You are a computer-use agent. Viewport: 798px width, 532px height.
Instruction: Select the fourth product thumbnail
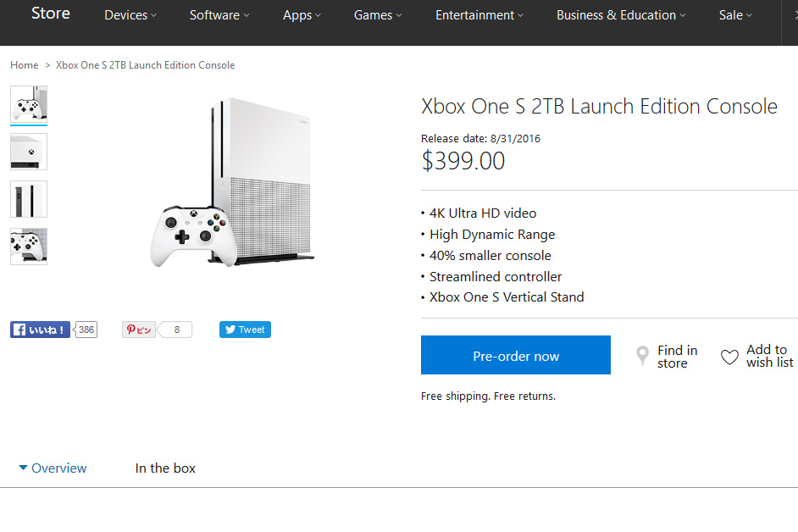pos(29,247)
